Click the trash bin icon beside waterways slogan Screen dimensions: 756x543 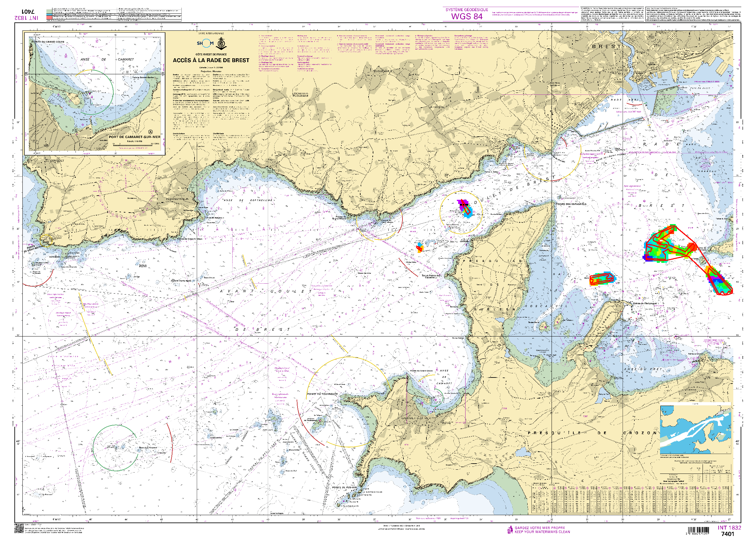click(510, 530)
